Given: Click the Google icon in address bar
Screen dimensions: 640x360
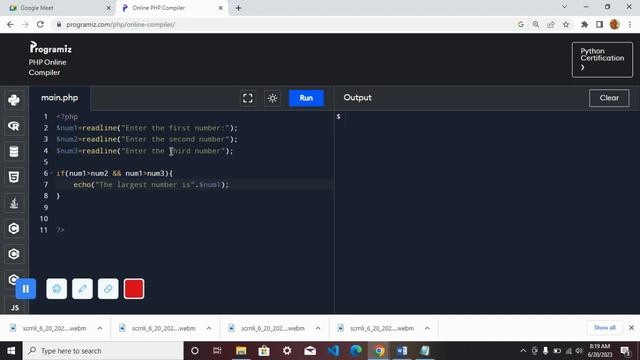Looking at the screenshot, I should (x=521, y=24).
